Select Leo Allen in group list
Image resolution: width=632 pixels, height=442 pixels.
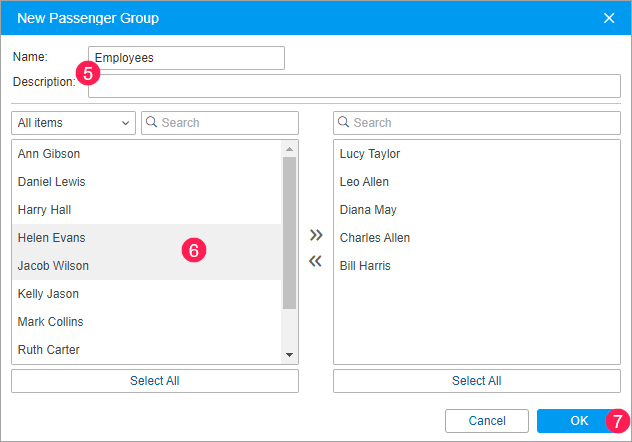[x=477, y=182]
